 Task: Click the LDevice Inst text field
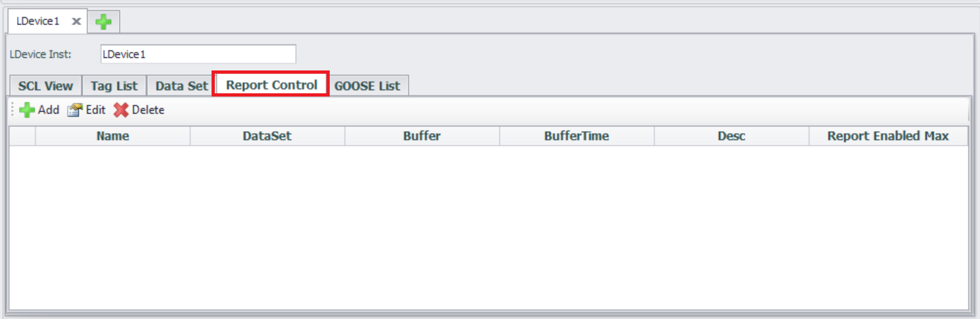(x=198, y=54)
